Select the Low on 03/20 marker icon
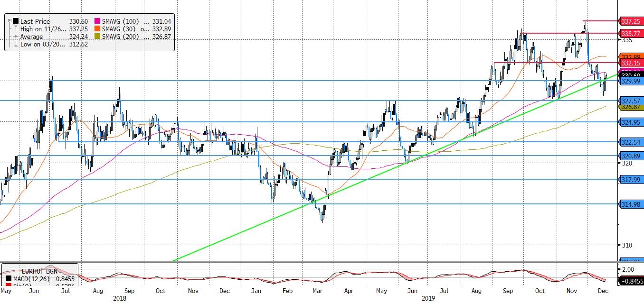Screen dimensions: 644x303 [x=15, y=44]
